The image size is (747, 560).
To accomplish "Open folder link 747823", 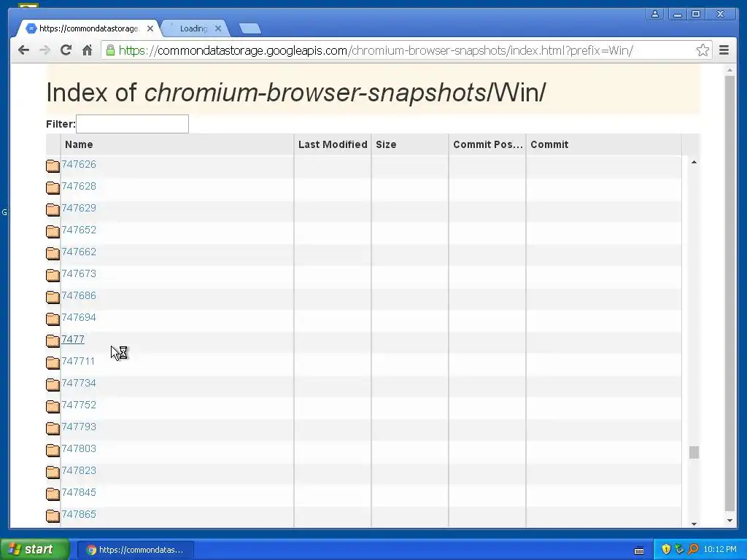I will [x=79, y=471].
